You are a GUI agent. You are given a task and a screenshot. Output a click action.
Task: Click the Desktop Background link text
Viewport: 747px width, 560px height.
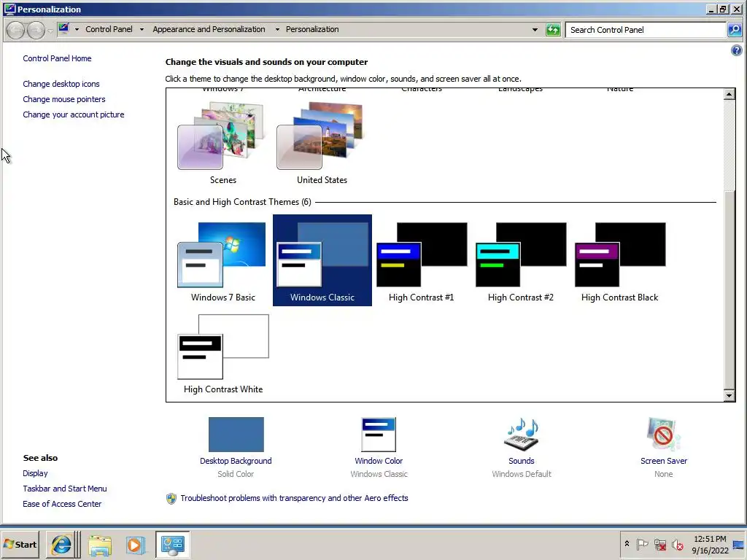[236, 461]
